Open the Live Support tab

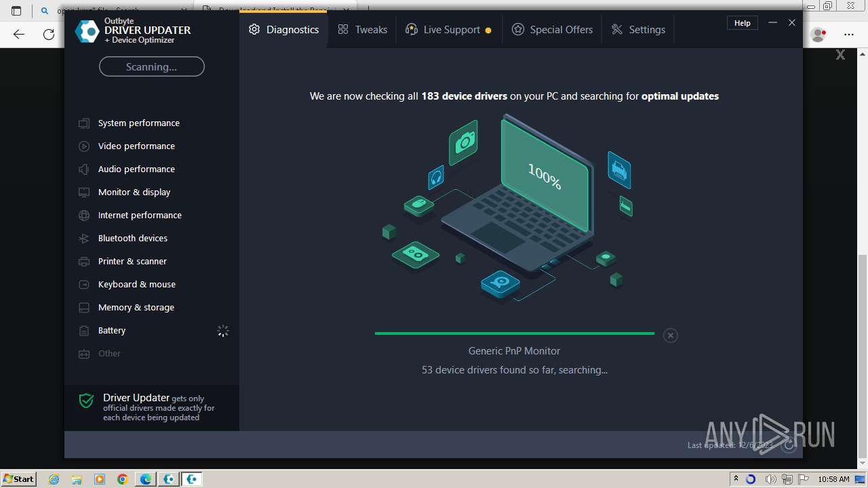click(449, 30)
